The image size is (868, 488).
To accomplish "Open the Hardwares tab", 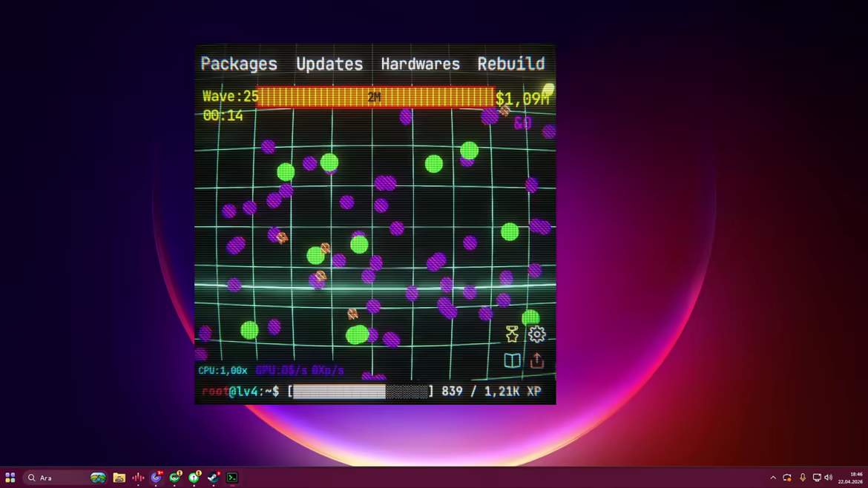I will 420,65.
